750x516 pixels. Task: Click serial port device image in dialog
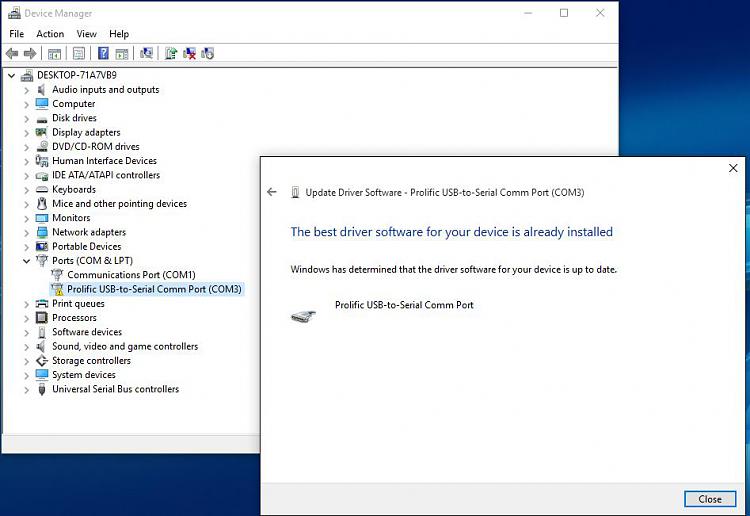pos(303,316)
